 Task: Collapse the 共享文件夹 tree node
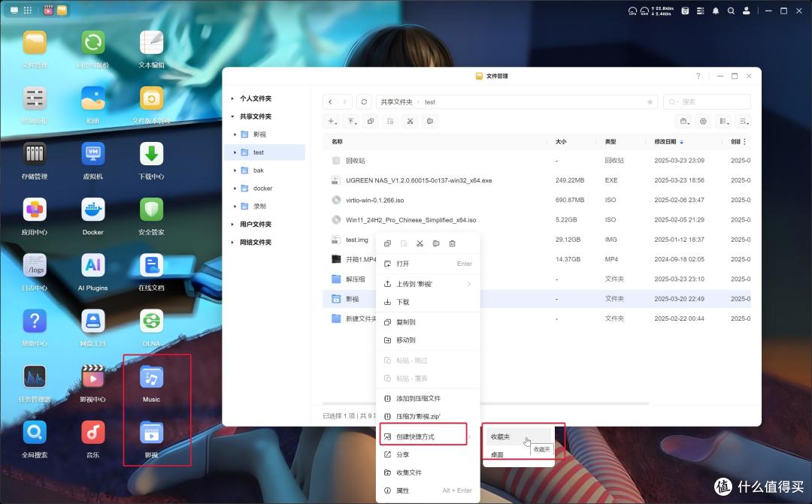[x=232, y=116]
